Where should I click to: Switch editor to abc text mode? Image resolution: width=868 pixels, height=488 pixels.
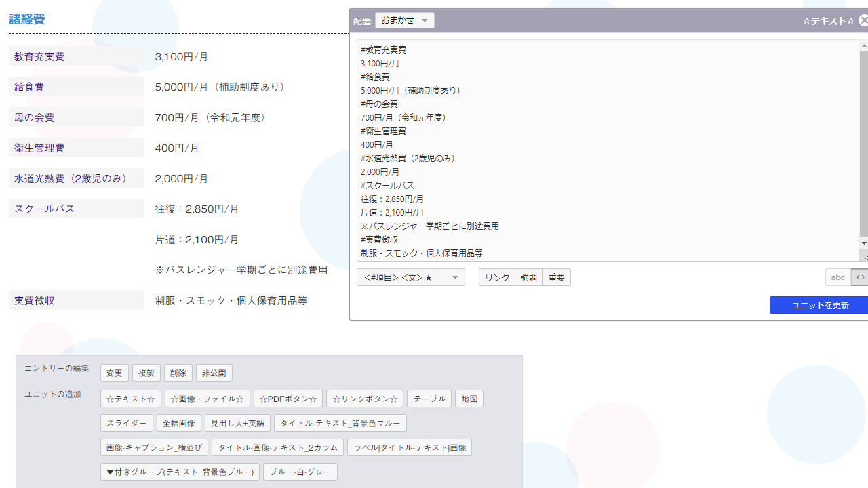tap(838, 277)
